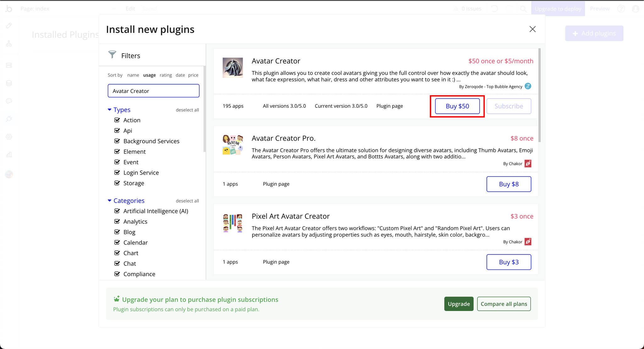The height and width of the screenshot is (349, 644).
Task: Collapse the Types filter section
Action: 109,110
